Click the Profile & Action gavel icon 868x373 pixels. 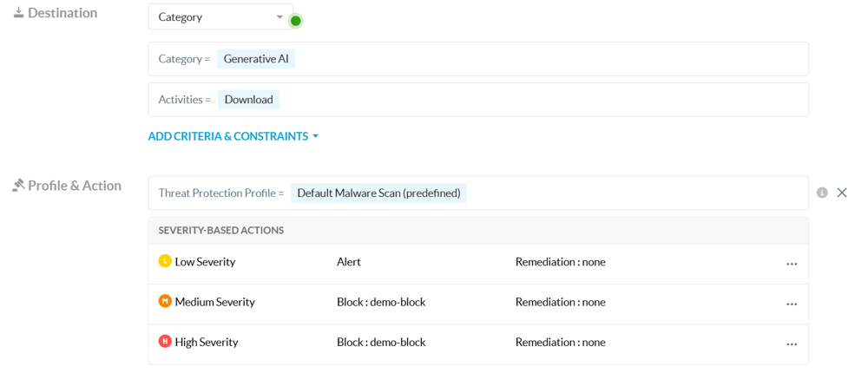click(x=18, y=186)
